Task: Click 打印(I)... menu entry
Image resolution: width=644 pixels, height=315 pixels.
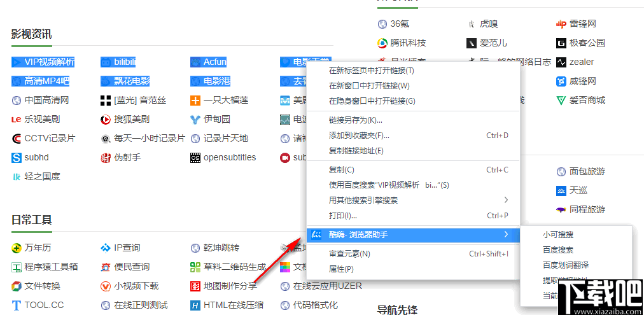Action: pos(413,216)
